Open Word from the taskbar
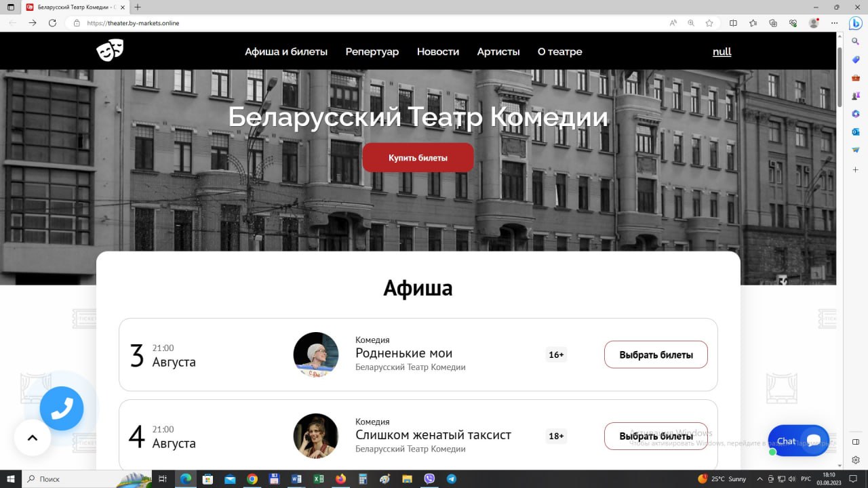 [x=296, y=479]
